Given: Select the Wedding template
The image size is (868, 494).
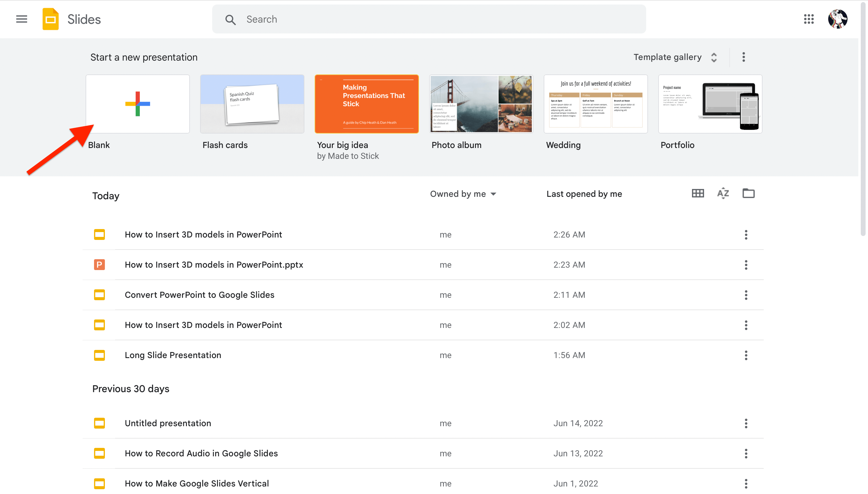Looking at the screenshot, I should click(596, 103).
